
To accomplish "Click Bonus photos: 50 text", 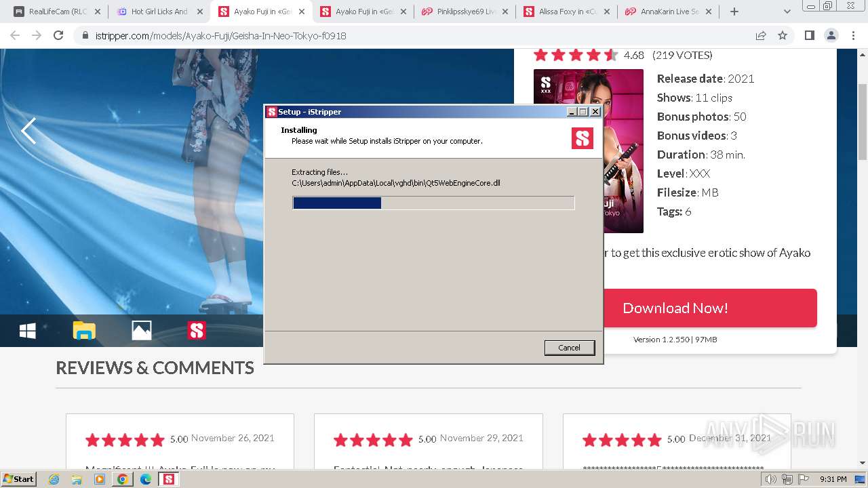I will tap(701, 117).
